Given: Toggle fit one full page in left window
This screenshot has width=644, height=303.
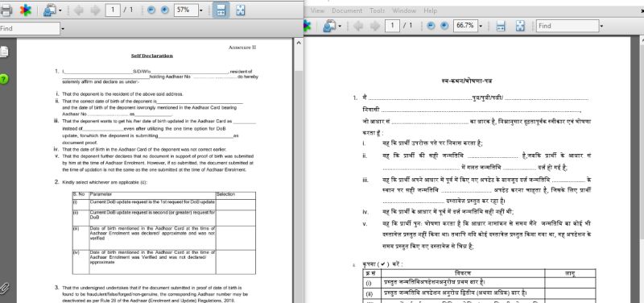Looking at the screenshot, I should coord(241,10).
